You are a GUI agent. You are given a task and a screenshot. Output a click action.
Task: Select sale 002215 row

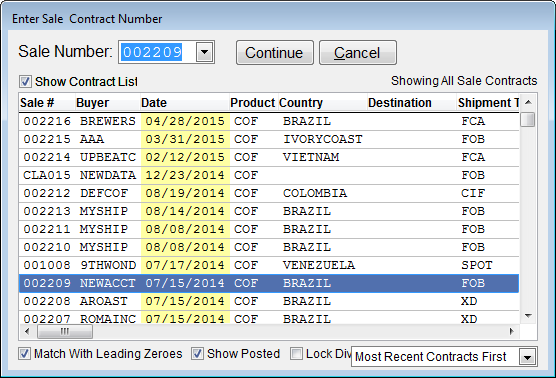click(269, 140)
